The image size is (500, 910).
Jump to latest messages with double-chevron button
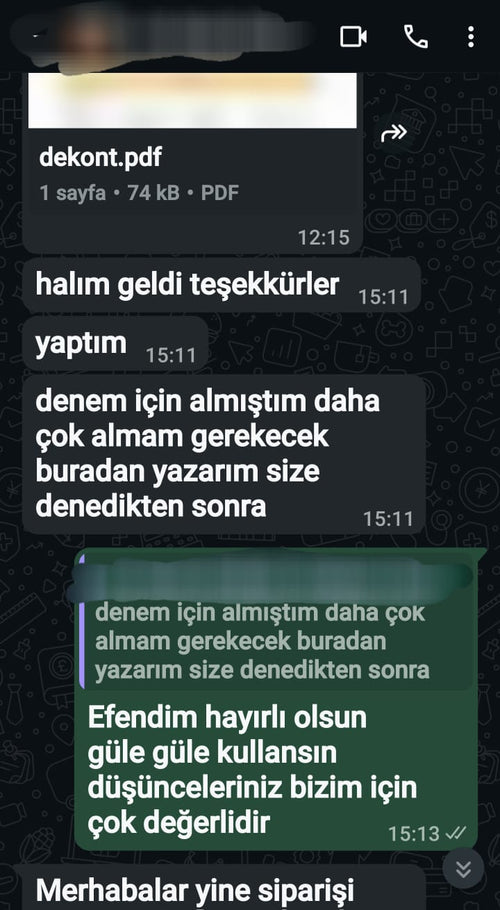463,868
